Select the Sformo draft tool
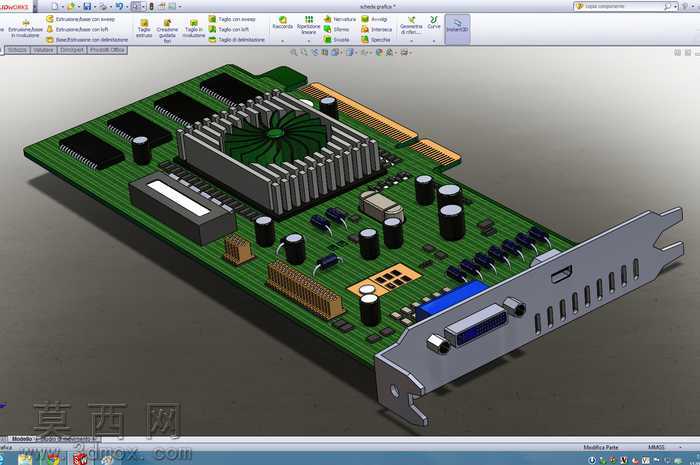Image resolution: width=700 pixels, height=465 pixels. click(337, 29)
